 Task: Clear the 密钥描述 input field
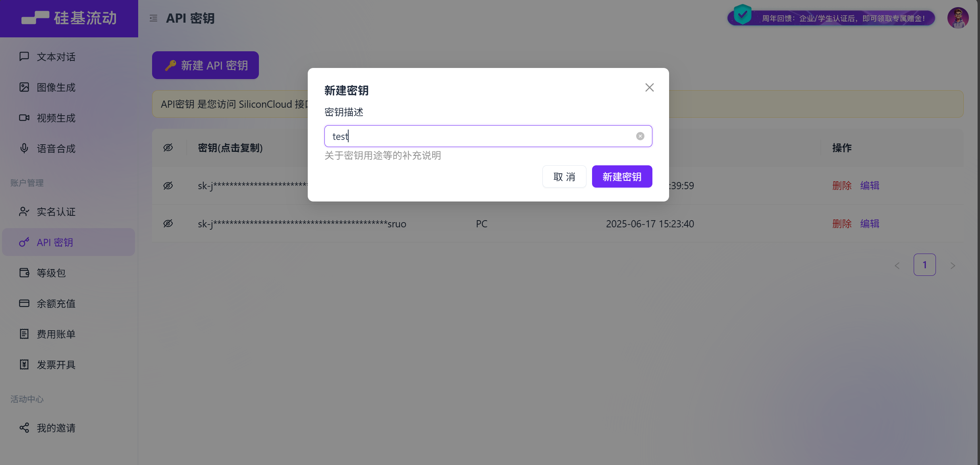pos(640,136)
